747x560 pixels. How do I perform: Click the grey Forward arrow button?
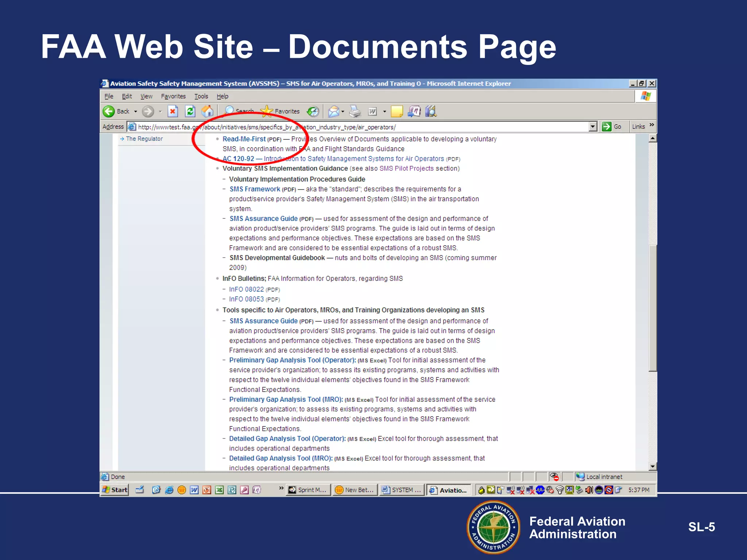148,111
